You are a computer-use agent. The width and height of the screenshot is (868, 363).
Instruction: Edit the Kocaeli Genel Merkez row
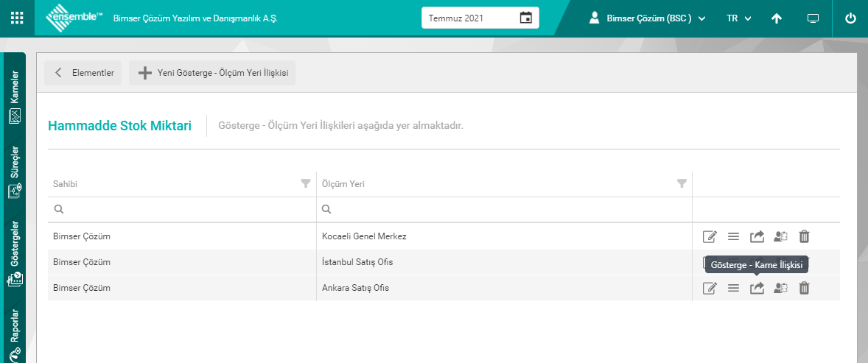point(710,236)
